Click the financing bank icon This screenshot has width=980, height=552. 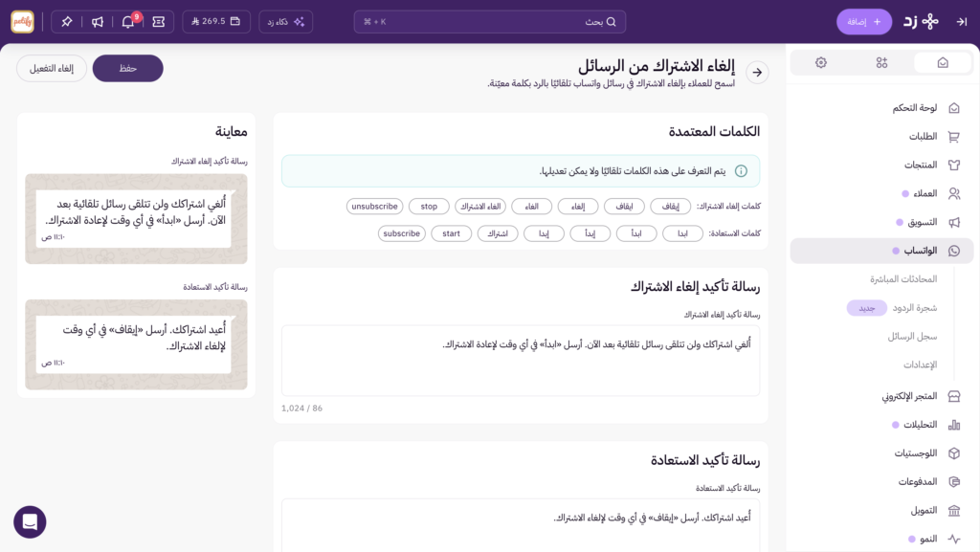click(x=954, y=510)
